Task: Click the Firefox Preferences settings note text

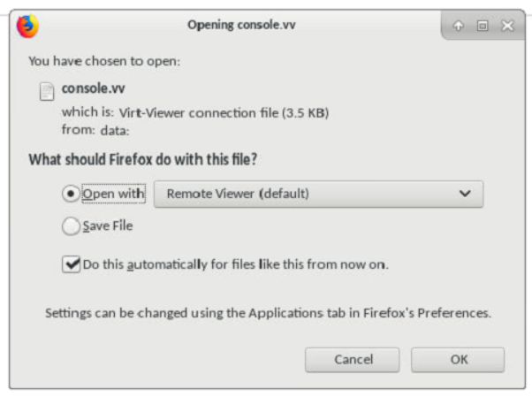Action: [268, 313]
